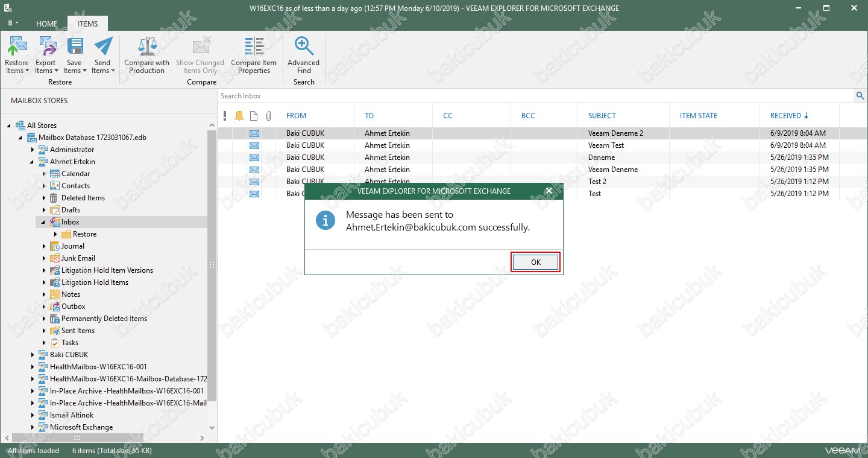Image resolution: width=868 pixels, height=458 pixels.
Task: Sort messages by the SUBJECT column
Action: (x=602, y=116)
